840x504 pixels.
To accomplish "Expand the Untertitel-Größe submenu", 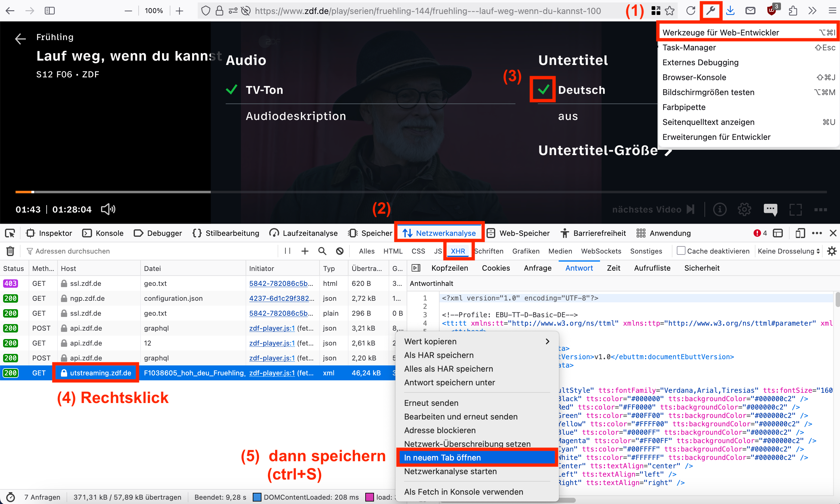I will [x=605, y=150].
